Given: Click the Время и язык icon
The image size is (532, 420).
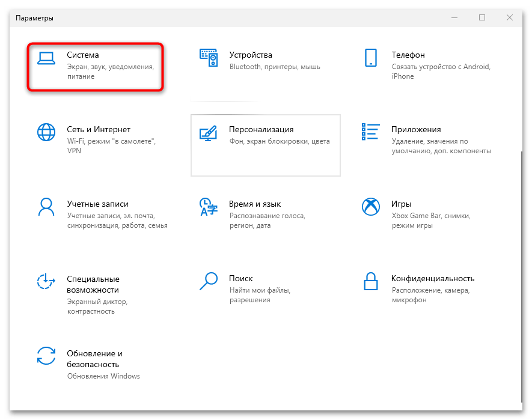Looking at the screenshot, I should (209, 207).
